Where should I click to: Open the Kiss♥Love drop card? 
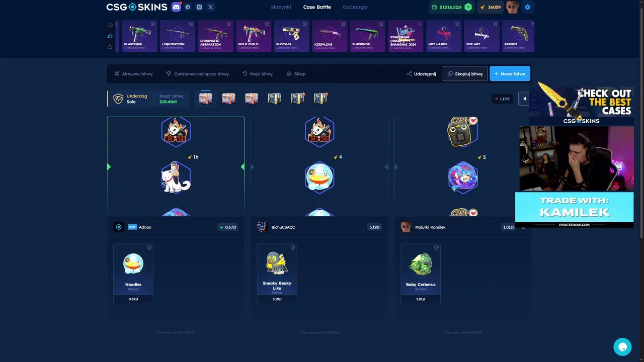tap(330, 36)
